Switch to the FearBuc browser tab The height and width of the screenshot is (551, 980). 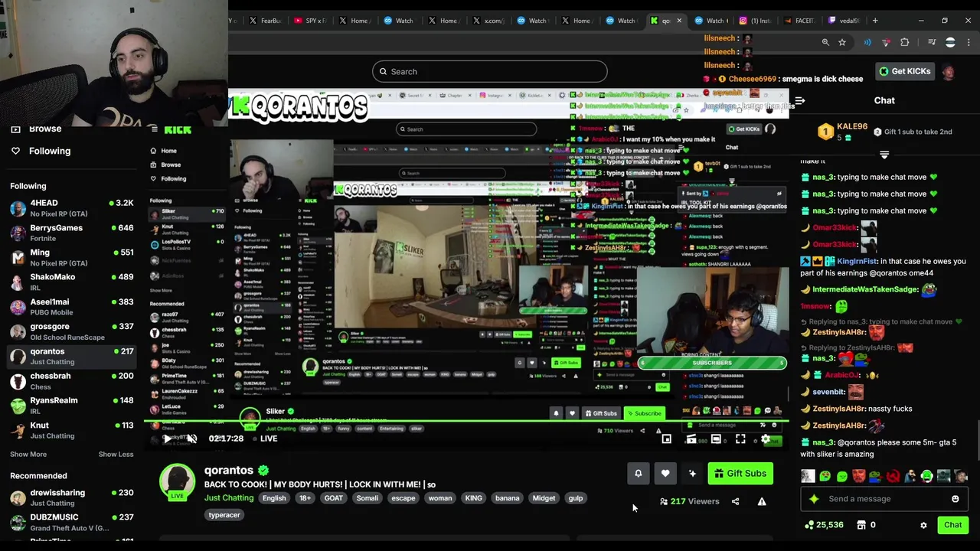click(265, 21)
